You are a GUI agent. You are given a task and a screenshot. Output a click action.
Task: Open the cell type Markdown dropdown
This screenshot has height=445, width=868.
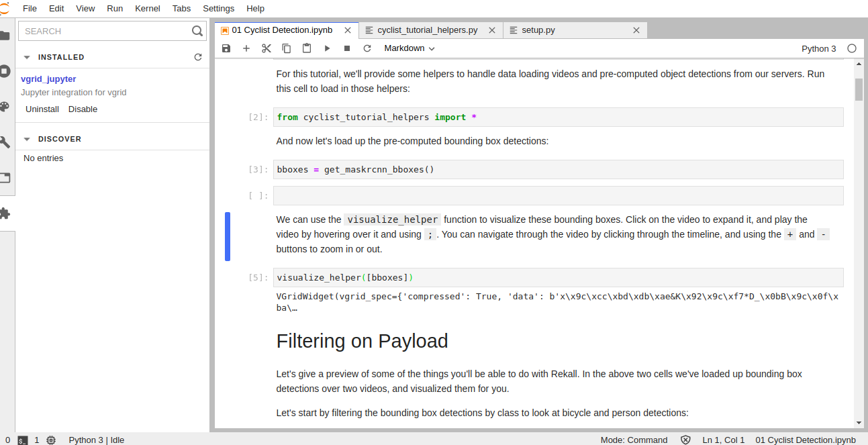[409, 48]
